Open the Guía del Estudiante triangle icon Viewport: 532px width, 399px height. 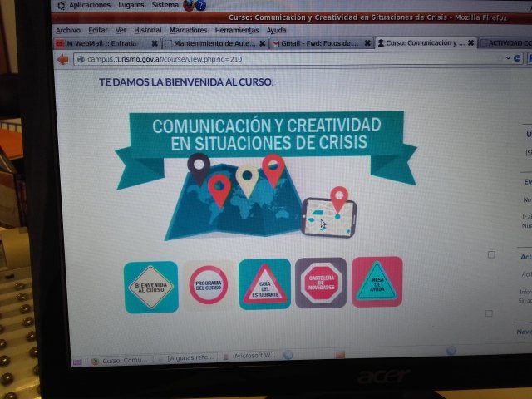click(x=264, y=284)
